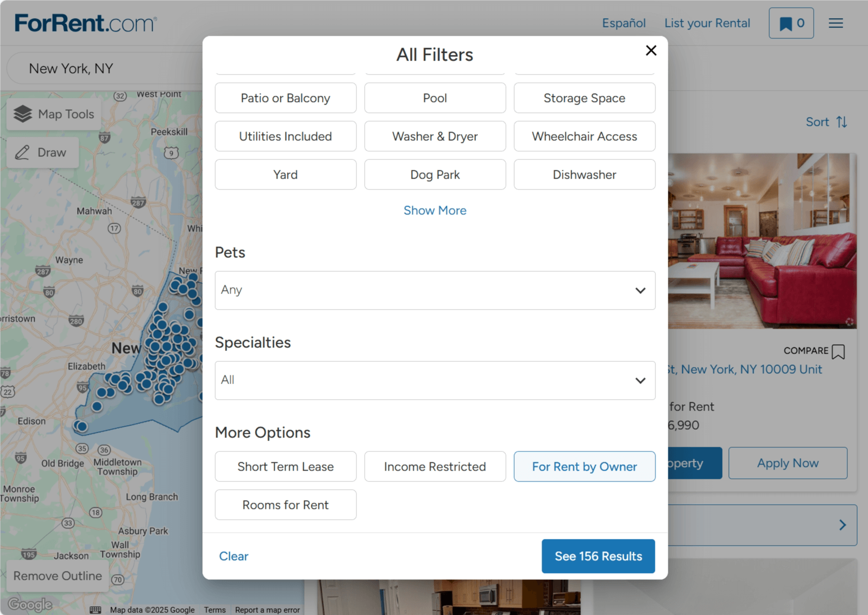Click See 156 Results
Image resolution: width=868 pixels, height=615 pixels.
point(598,556)
